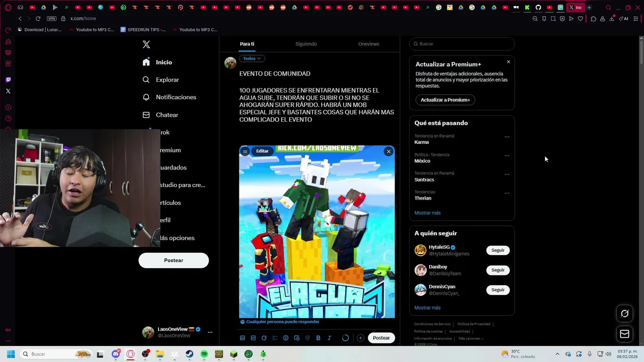The width and height of the screenshot is (644, 362).
Task: Click Editar on the attached image
Action: point(262,151)
